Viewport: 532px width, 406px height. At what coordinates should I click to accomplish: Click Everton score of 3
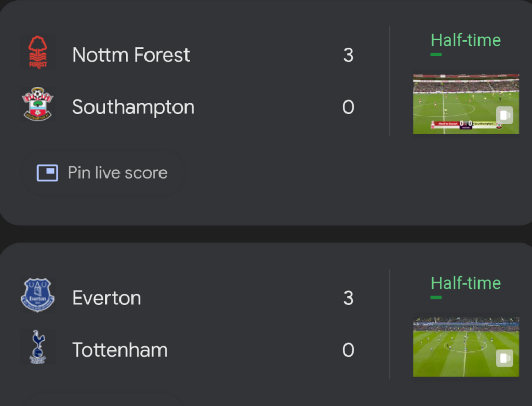[349, 298]
